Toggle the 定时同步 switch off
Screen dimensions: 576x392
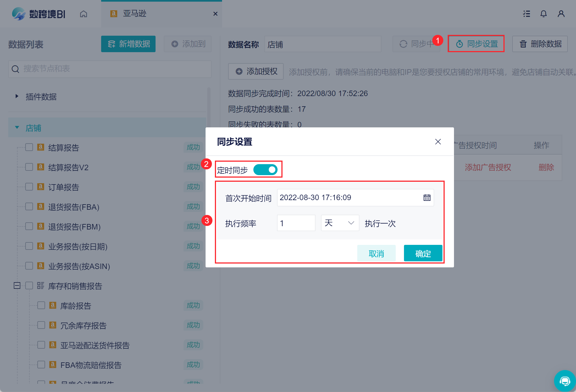pos(265,170)
